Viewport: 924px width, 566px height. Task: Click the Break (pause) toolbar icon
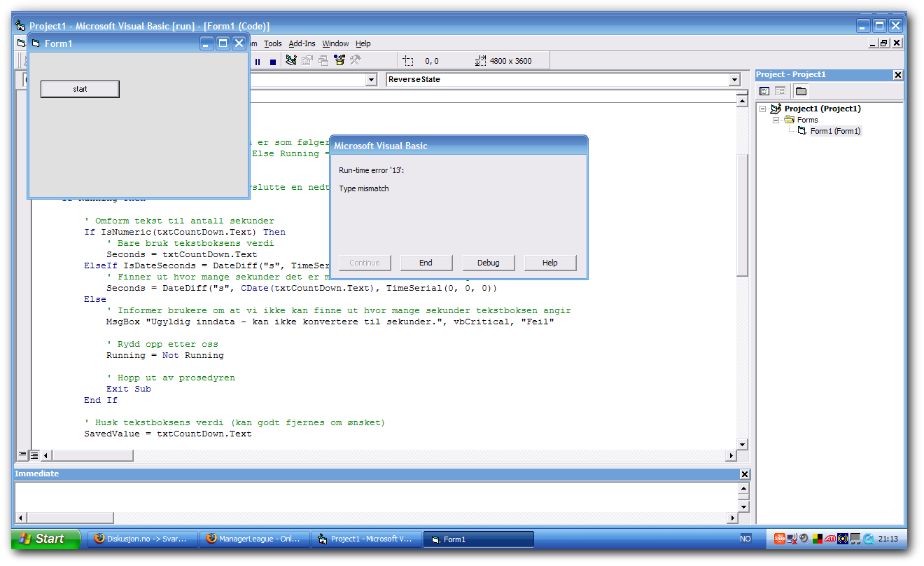[x=258, y=62]
